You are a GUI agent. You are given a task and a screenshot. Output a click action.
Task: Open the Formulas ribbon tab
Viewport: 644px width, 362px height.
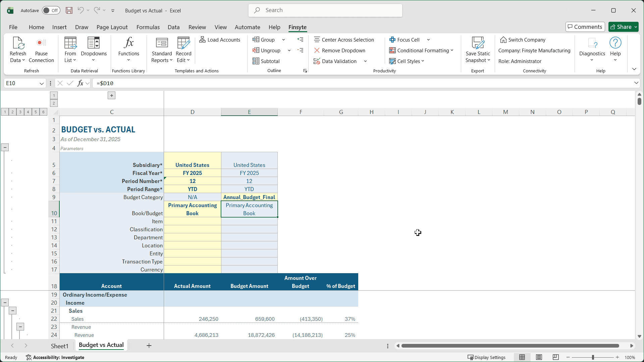[148, 27]
